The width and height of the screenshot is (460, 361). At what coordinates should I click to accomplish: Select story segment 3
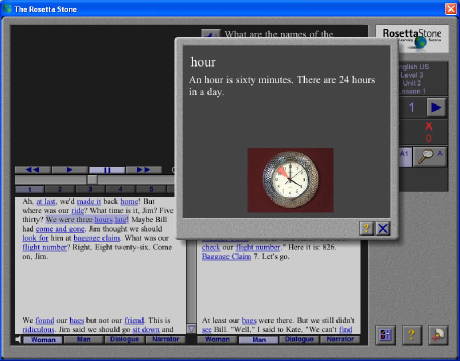click(x=90, y=189)
